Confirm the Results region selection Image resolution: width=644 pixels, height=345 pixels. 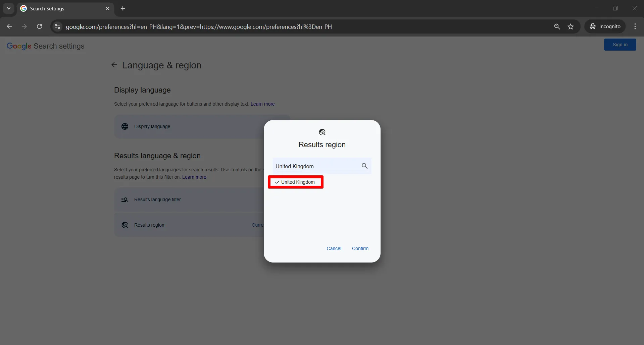coord(360,248)
